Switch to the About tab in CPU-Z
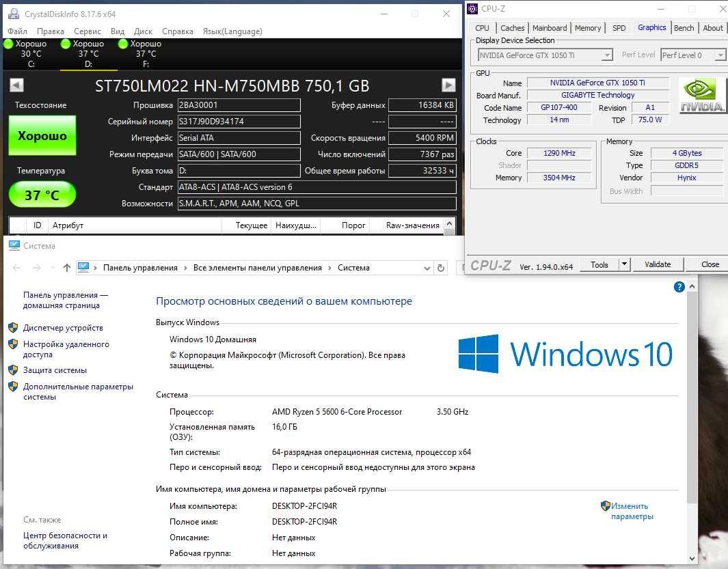 pos(713,28)
